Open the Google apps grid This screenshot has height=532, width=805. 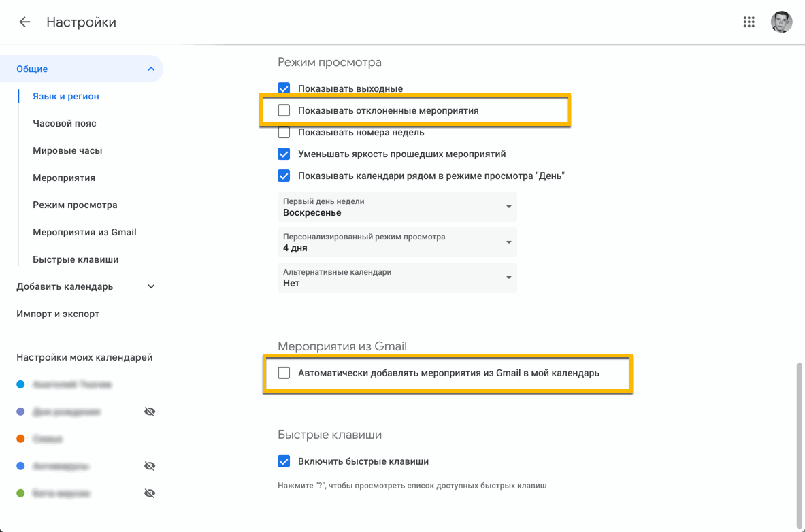tap(749, 22)
